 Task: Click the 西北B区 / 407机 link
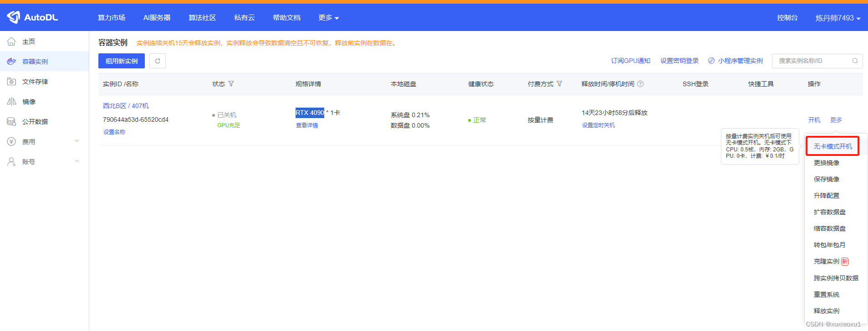click(x=126, y=106)
